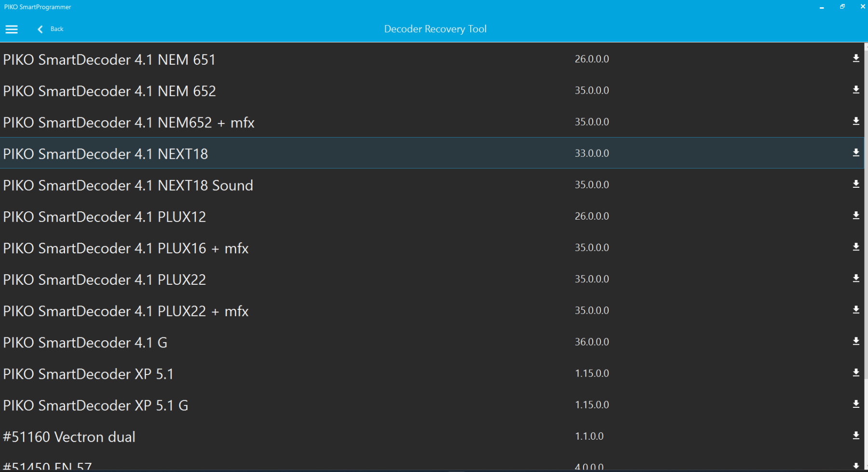
Task: Click version 36.0.0.0 of SmartDecoder 4.1 G
Action: [x=592, y=342]
